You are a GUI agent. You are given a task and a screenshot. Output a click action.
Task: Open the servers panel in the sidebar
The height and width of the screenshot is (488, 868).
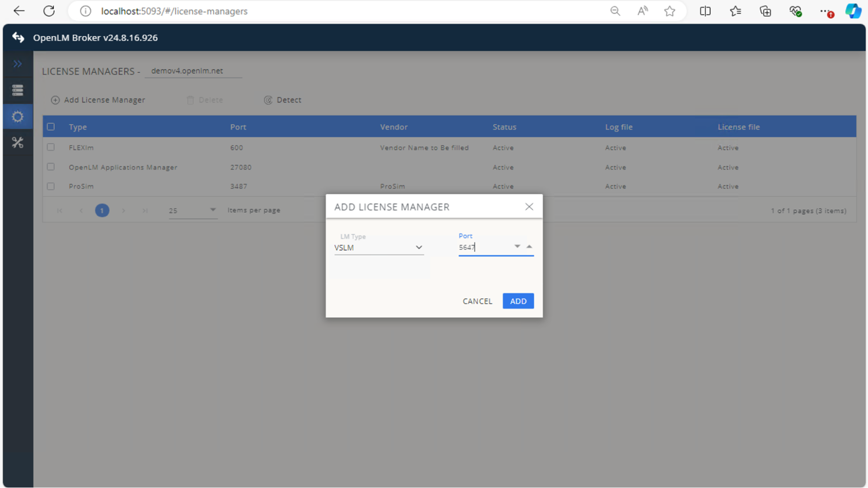(x=18, y=90)
